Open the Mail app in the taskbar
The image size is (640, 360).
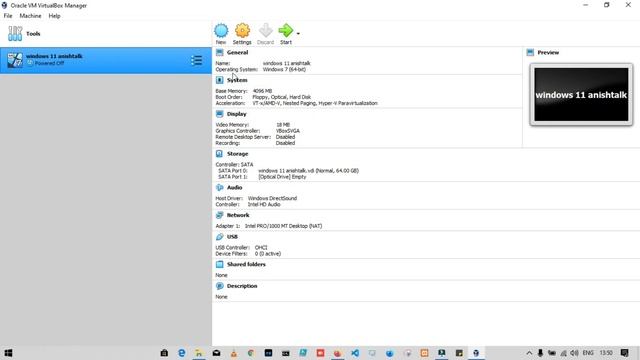pyautogui.click(x=216, y=353)
